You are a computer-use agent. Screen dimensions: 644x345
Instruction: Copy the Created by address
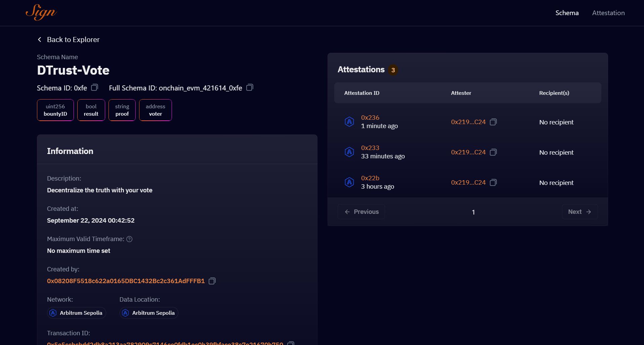coord(212,281)
